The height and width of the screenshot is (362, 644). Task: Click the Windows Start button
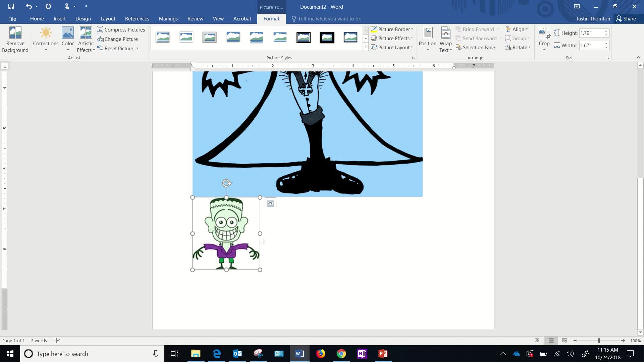tap(10, 354)
